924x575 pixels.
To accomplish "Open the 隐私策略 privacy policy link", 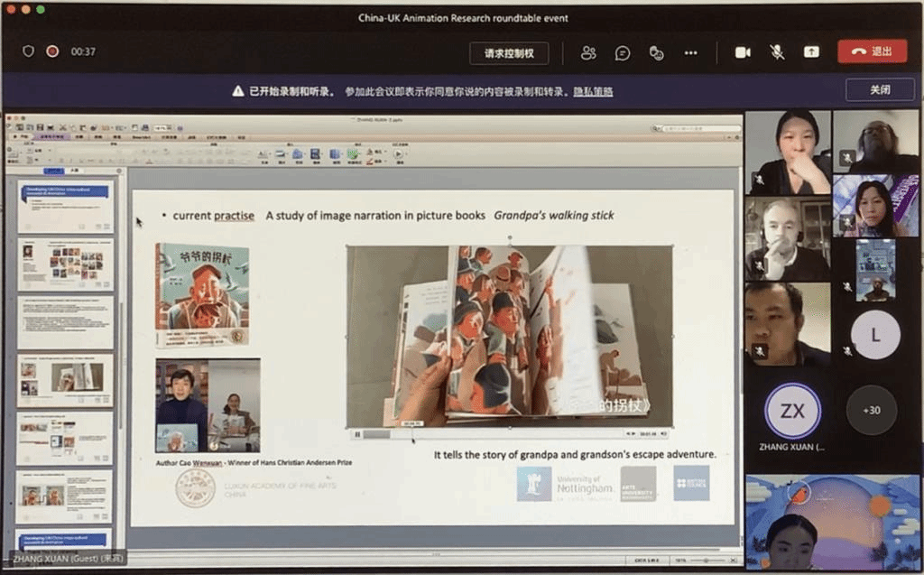I will [x=593, y=91].
